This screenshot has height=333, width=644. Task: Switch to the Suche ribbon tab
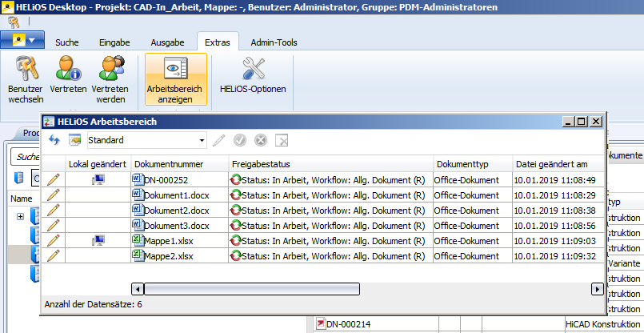click(67, 42)
